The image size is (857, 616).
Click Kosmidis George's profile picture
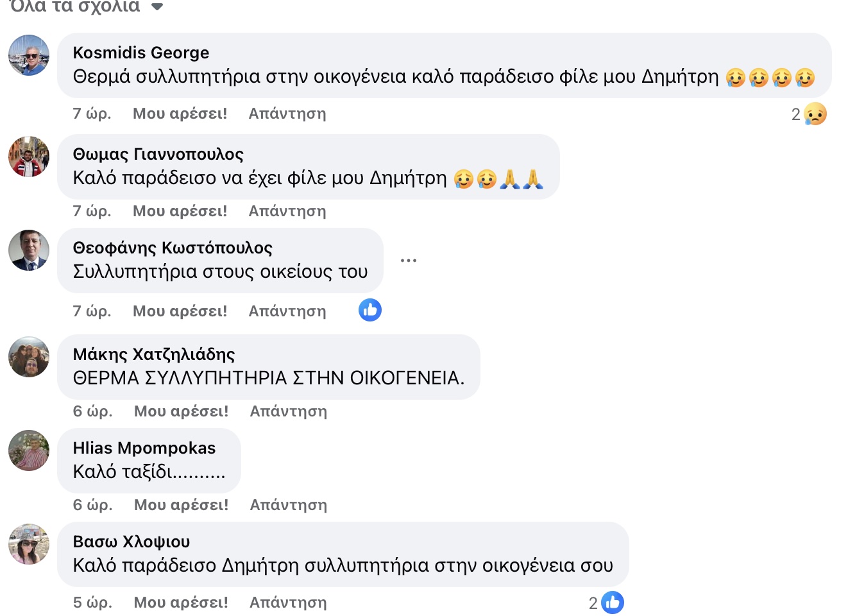click(29, 55)
